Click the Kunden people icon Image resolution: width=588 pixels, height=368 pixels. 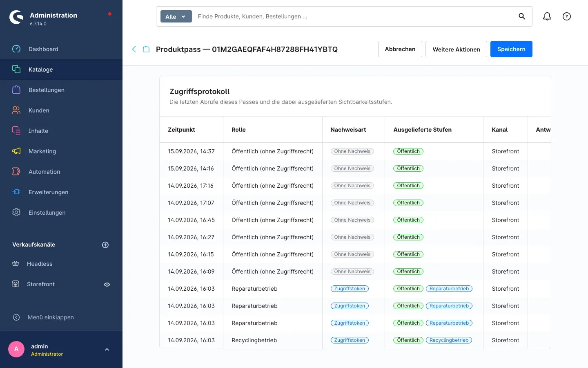(x=16, y=110)
